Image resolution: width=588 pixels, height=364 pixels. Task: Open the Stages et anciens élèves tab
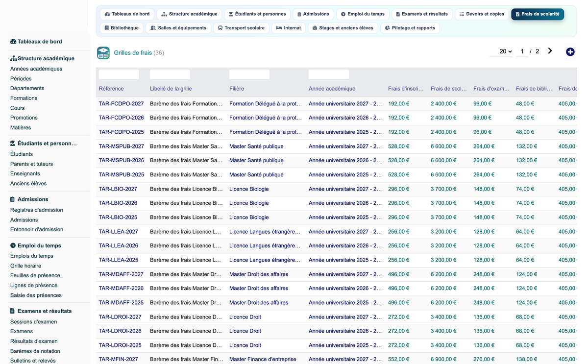coord(343,28)
